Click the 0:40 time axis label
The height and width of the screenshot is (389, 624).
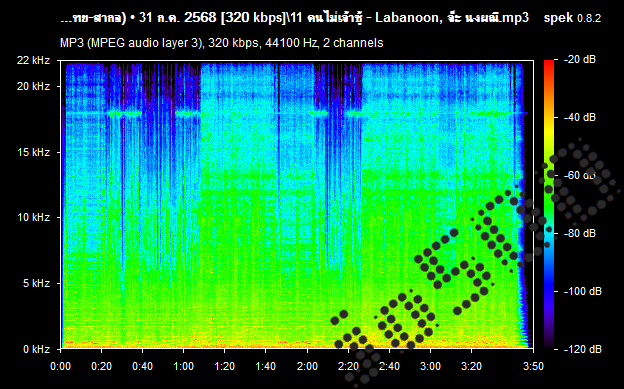(x=142, y=366)
